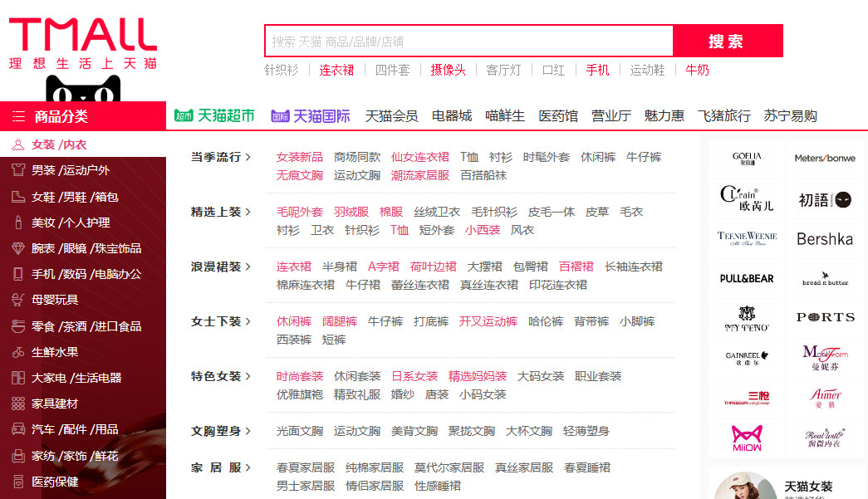Click the 天猫超市 green logo icon
This screenshot has width=868, height=499.
pyautogui.click(x=184, y=115)
